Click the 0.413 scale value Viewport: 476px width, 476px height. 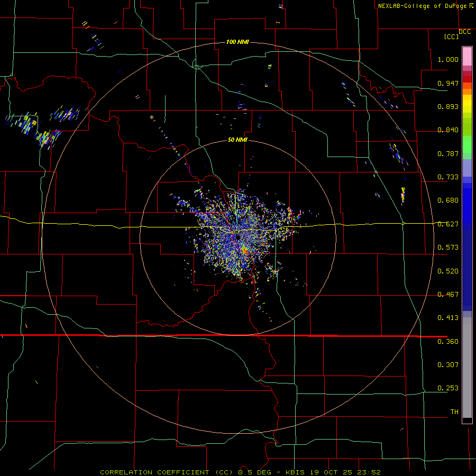pos(448,318)
